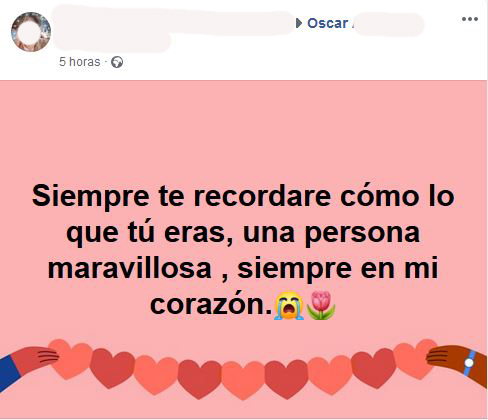Select the tulip flower emoji
Screen dimensions: 488x420
click(321, 305)
